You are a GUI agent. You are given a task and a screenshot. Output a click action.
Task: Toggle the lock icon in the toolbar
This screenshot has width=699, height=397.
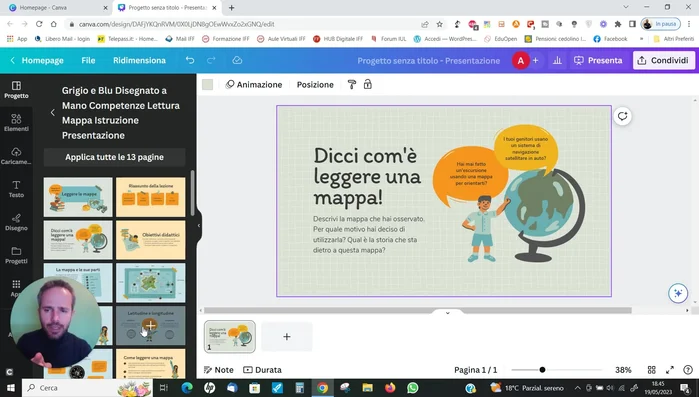[368, 84]
